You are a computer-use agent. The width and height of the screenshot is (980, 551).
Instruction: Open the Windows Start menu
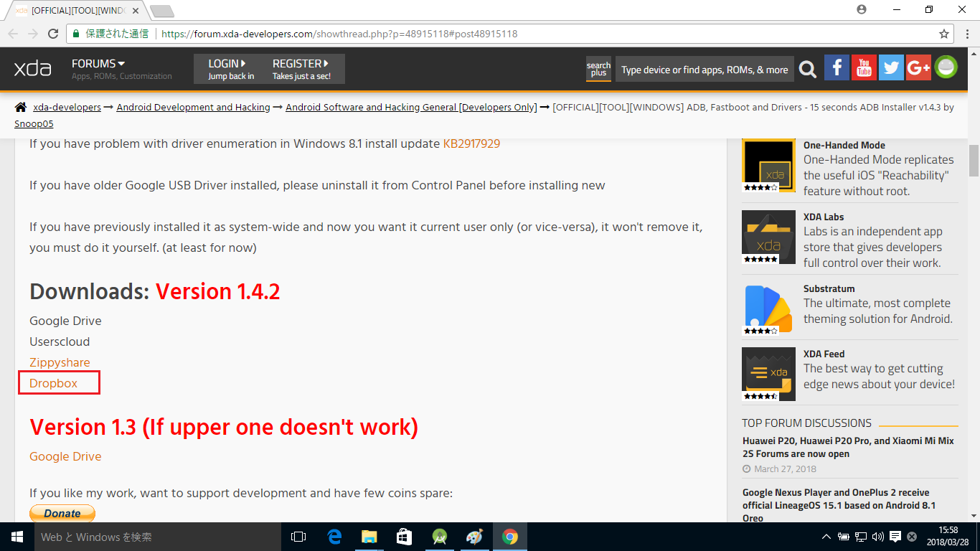point(17,537)
